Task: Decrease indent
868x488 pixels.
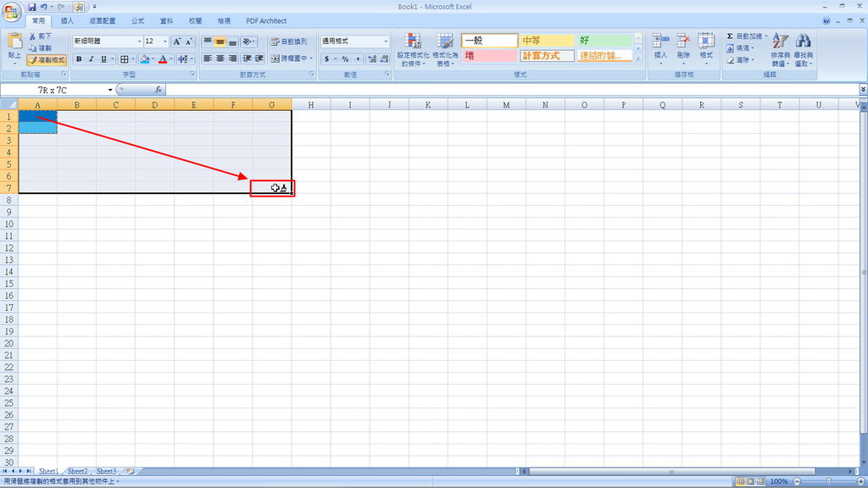Action: click(x=247, y=58)
